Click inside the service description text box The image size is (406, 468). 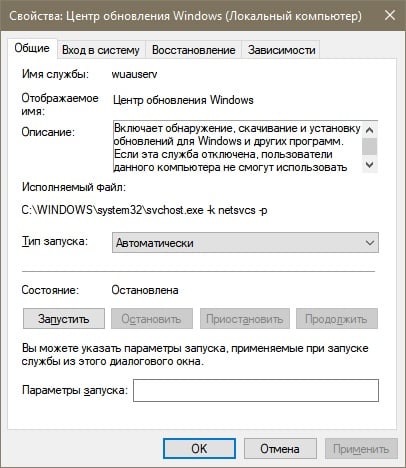pyautogui.click(x=237, y=147)
